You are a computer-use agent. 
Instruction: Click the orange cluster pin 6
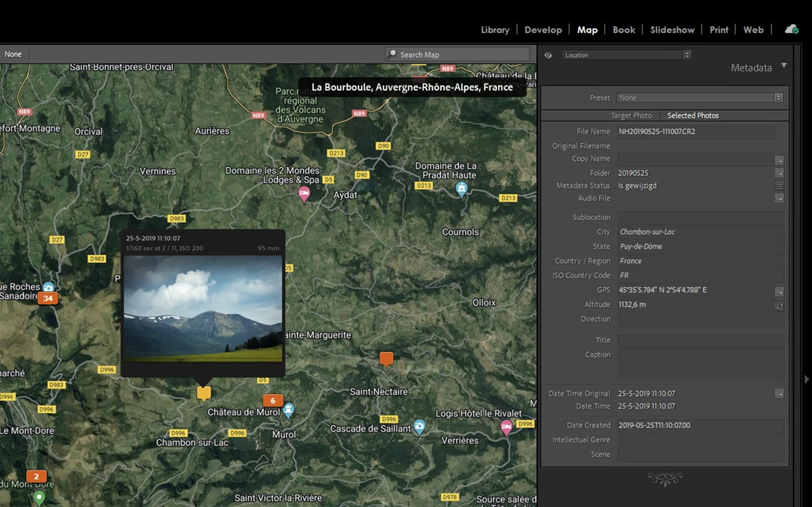point(273,400)
